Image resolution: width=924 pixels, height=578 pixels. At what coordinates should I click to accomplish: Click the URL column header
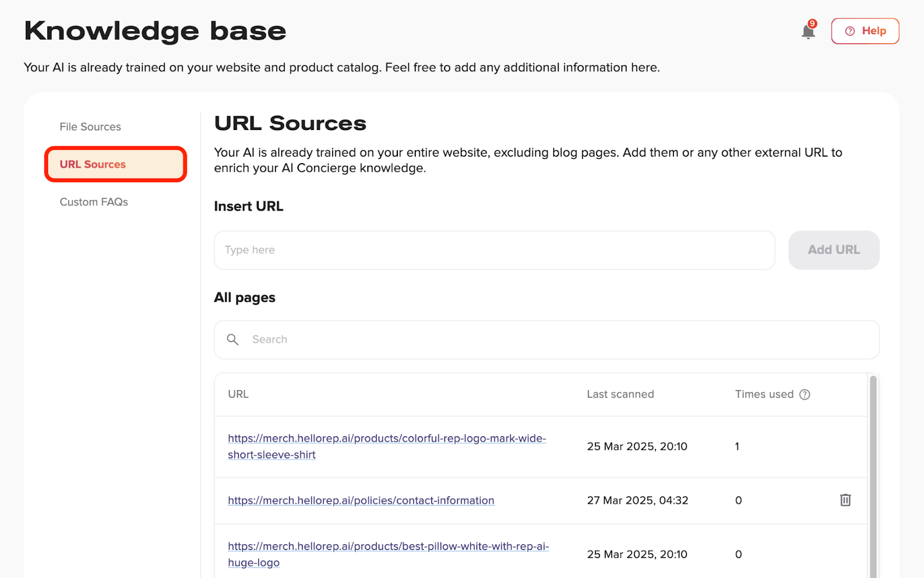pyautogui.click(x=238, y=394)
